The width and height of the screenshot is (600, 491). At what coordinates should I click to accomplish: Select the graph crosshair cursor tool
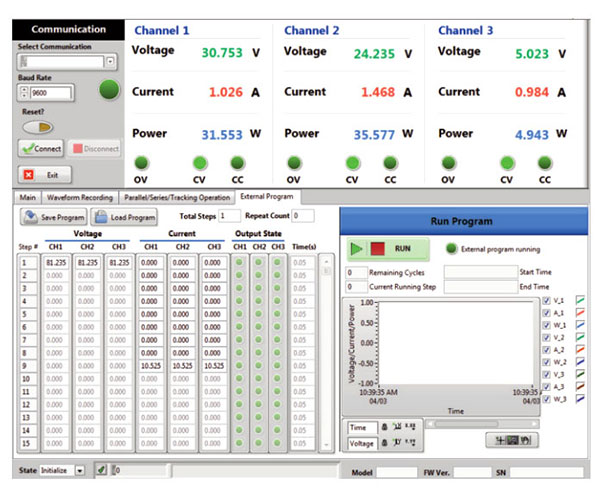pos(500,440)
